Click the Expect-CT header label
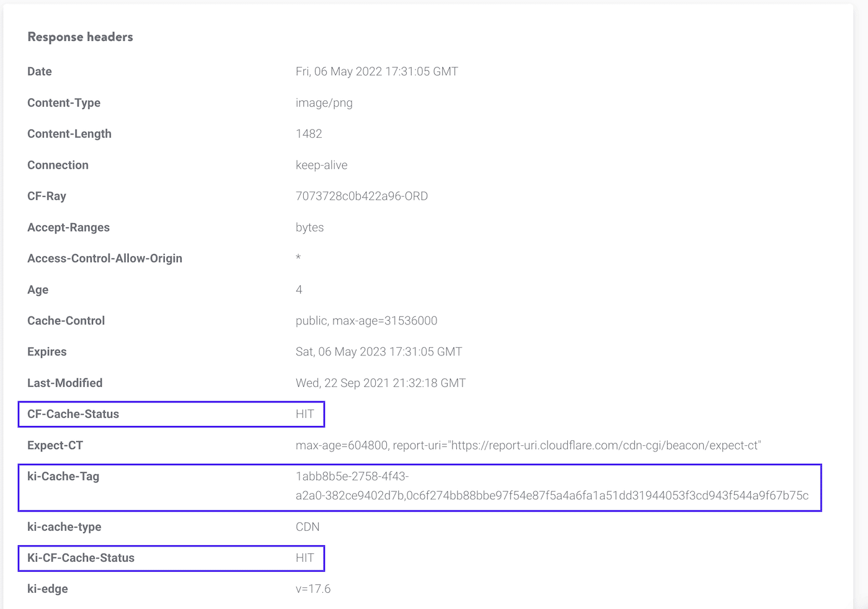Image resolution: width=868 pixels, height=609 pixels. click(55, 445)
